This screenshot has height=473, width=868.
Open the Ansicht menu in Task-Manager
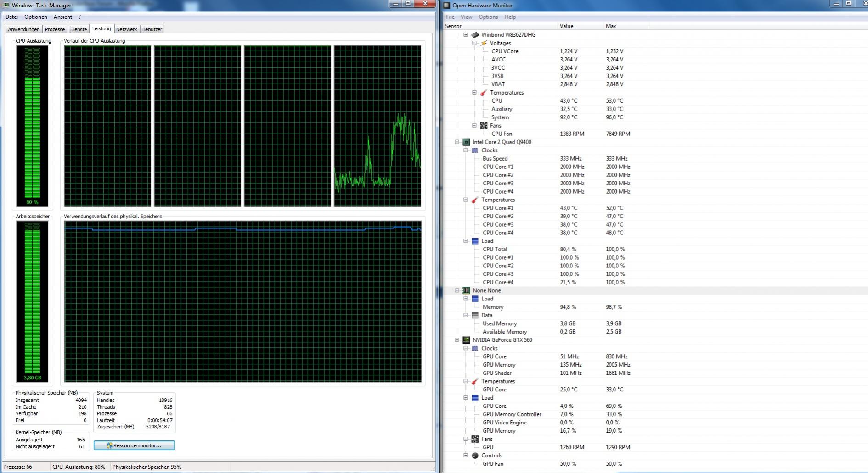63,17
